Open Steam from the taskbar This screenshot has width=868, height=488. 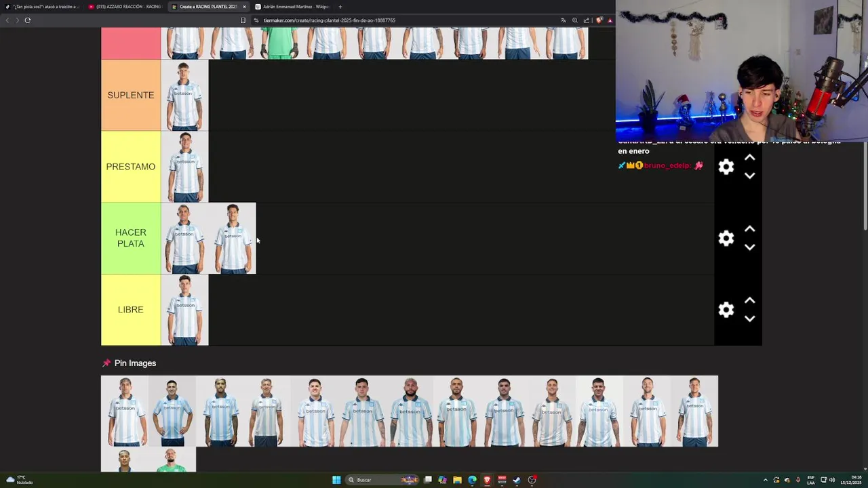click(517, 480)
